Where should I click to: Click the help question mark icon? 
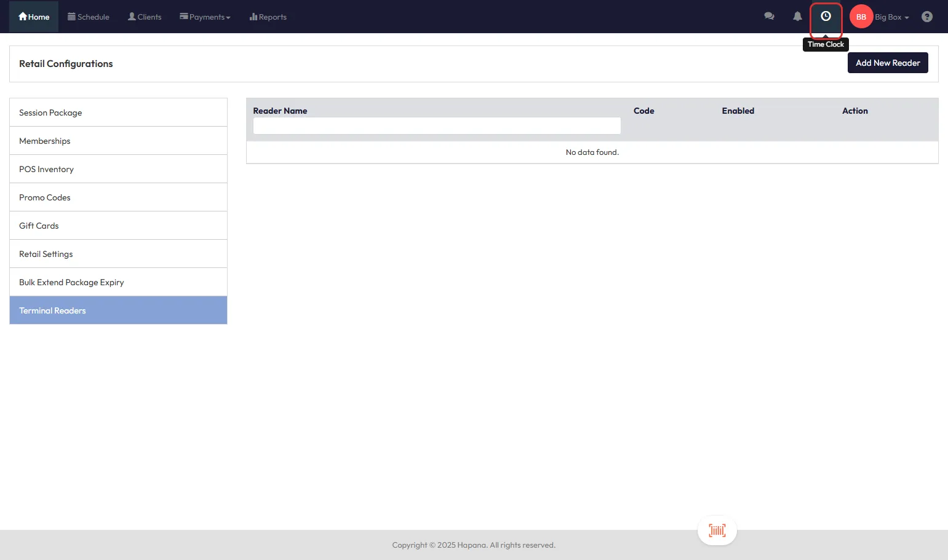pyautogui.click(x=926, y=17)
